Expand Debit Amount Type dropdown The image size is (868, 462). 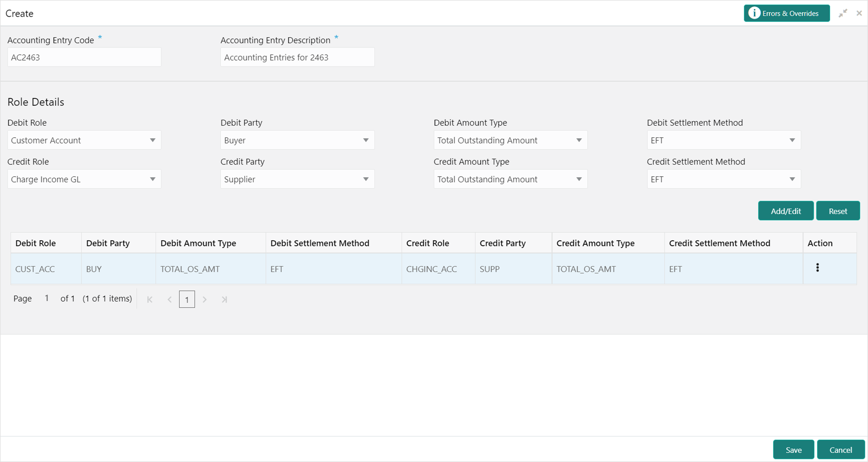pyautogui.click(x=510, y=140)
